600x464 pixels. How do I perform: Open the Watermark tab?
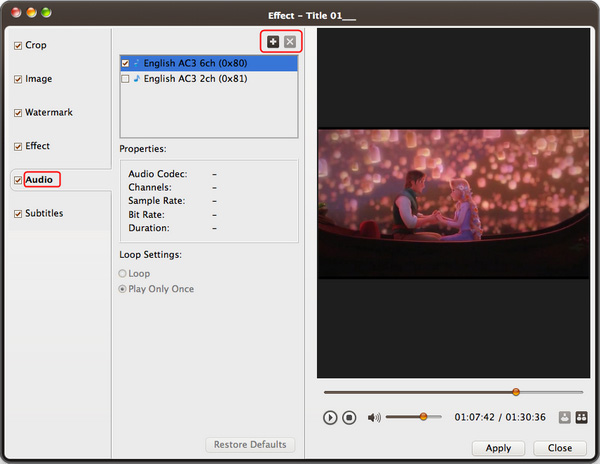pyautogui.click(x=49, y=112)
